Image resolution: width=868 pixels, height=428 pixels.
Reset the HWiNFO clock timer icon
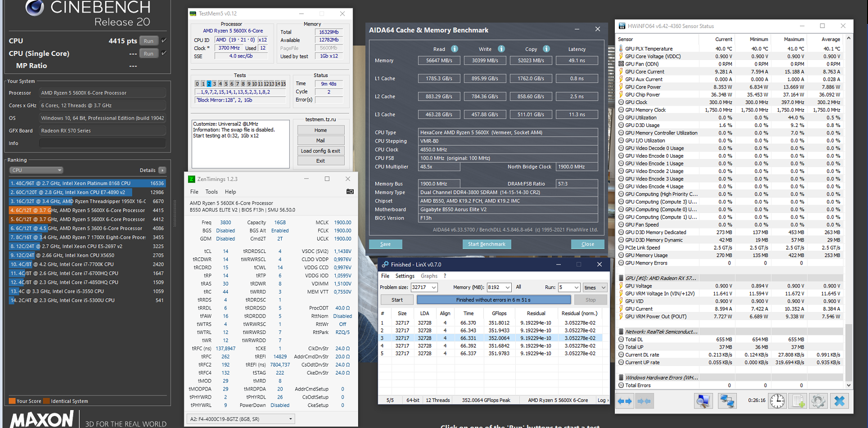[777, 401]
